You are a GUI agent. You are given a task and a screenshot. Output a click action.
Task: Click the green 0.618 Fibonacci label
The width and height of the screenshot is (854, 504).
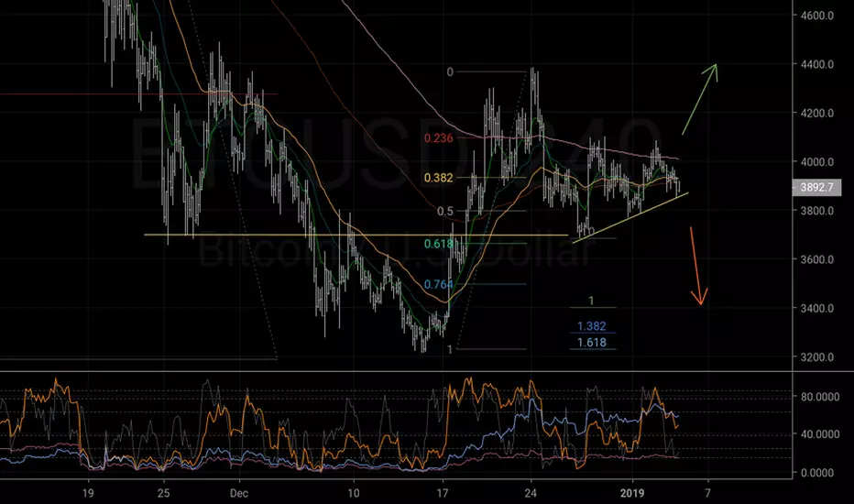[438, 244]
